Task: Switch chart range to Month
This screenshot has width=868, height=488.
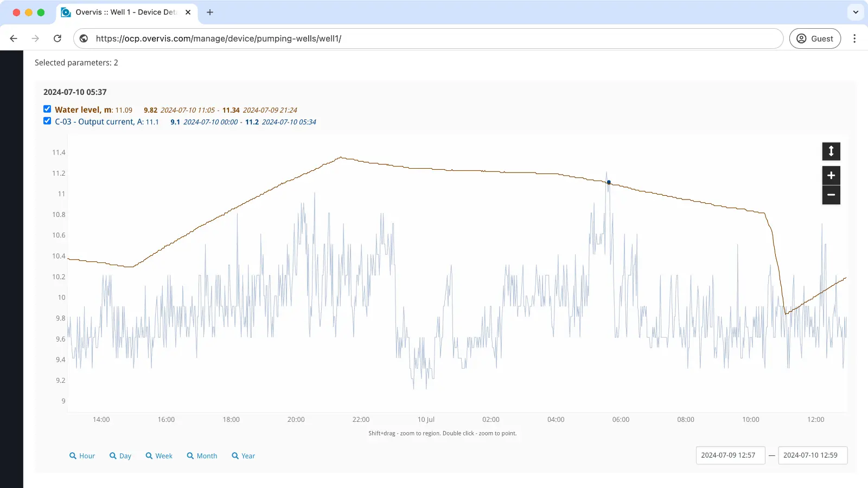Action: pos(202,456)
